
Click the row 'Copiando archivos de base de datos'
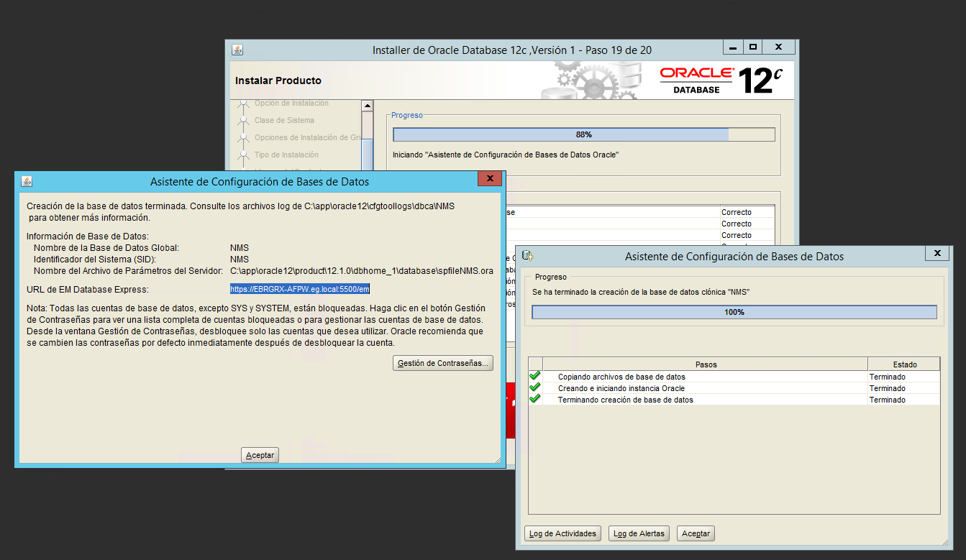pos(734,377)
